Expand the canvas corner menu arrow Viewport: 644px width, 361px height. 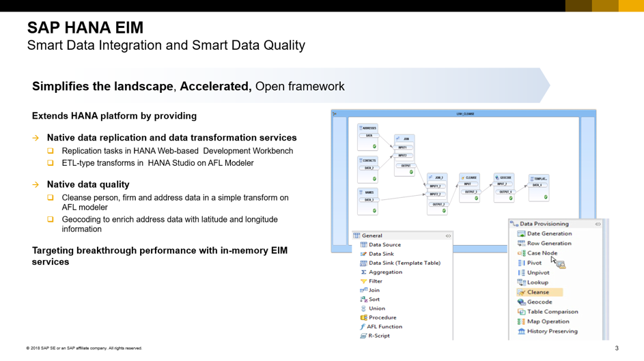(x=335, y=114)
